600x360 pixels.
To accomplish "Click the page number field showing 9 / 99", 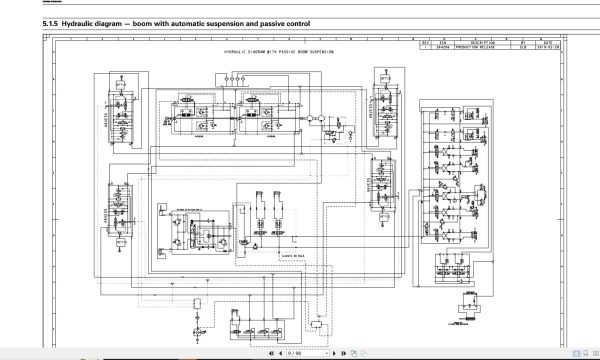I will pos(308,353).
